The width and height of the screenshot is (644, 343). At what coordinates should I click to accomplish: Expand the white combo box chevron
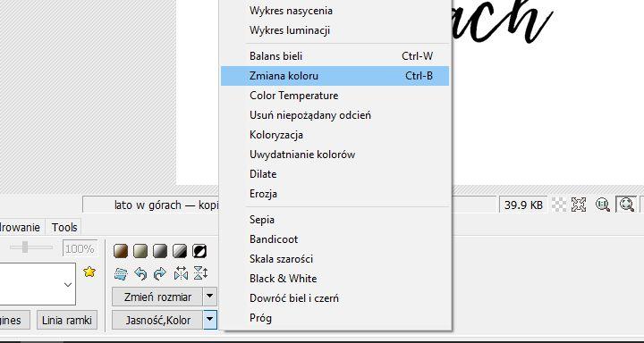[x=68, y=284]
